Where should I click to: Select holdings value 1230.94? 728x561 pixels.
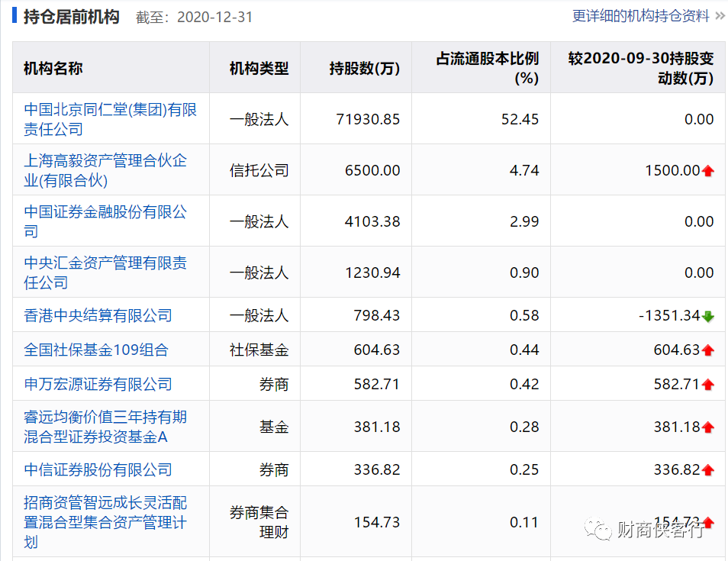(372, 272)
